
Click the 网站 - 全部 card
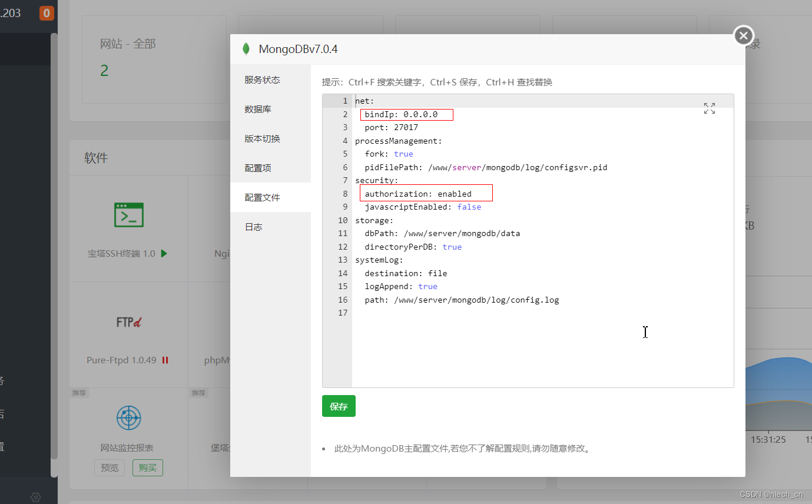pyautogui.click(x=154, y=59)
